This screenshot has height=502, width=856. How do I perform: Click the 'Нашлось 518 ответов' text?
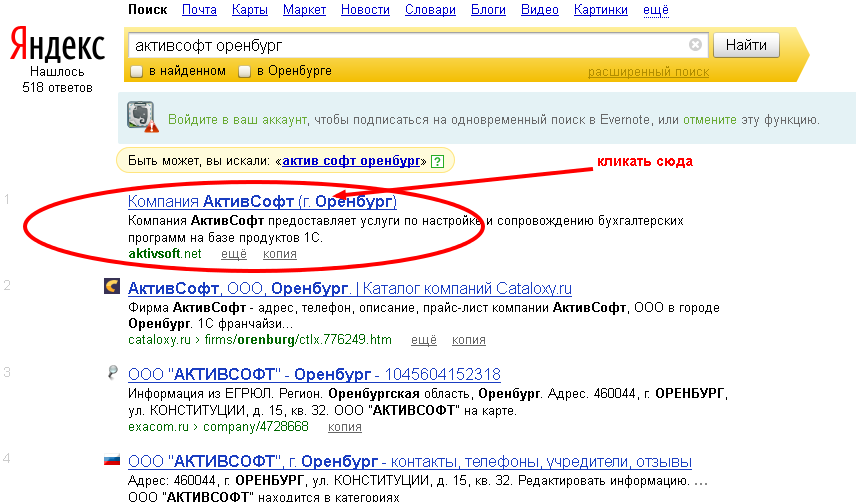click(57, 80)
